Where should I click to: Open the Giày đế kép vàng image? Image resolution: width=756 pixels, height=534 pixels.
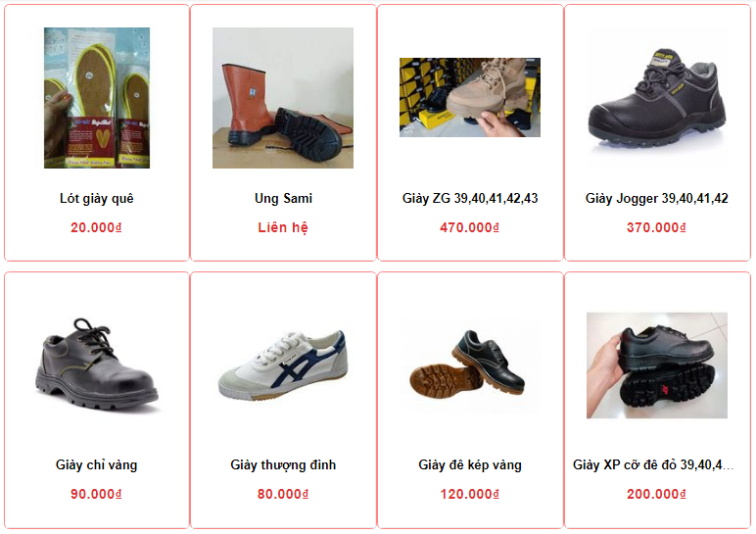470,365
